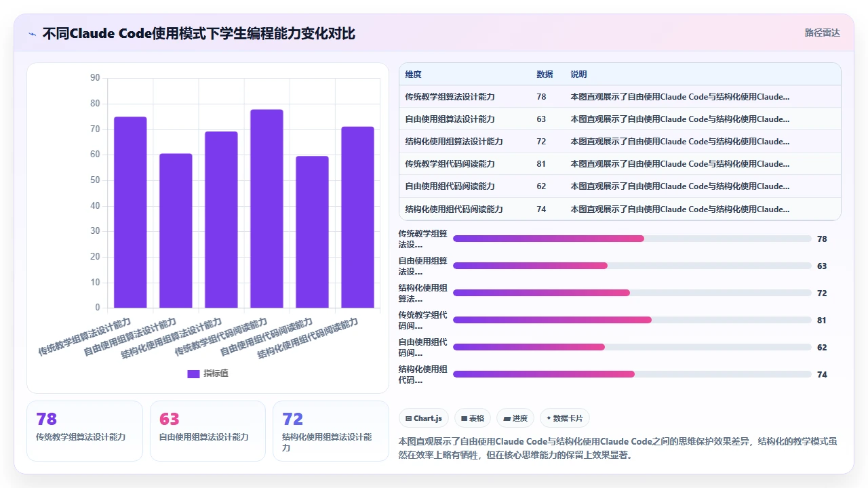
Task: Click the lightning icon beside the page title
Action: coord(33,33)
